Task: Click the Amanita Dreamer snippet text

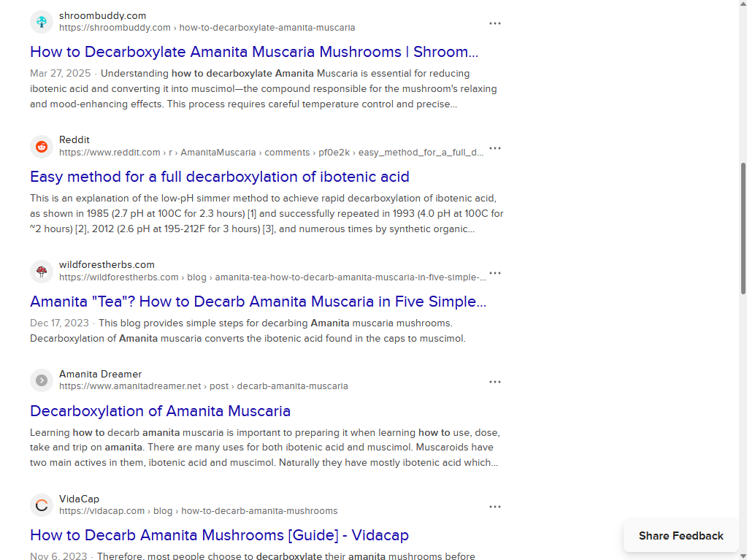Action: [265, 448]
